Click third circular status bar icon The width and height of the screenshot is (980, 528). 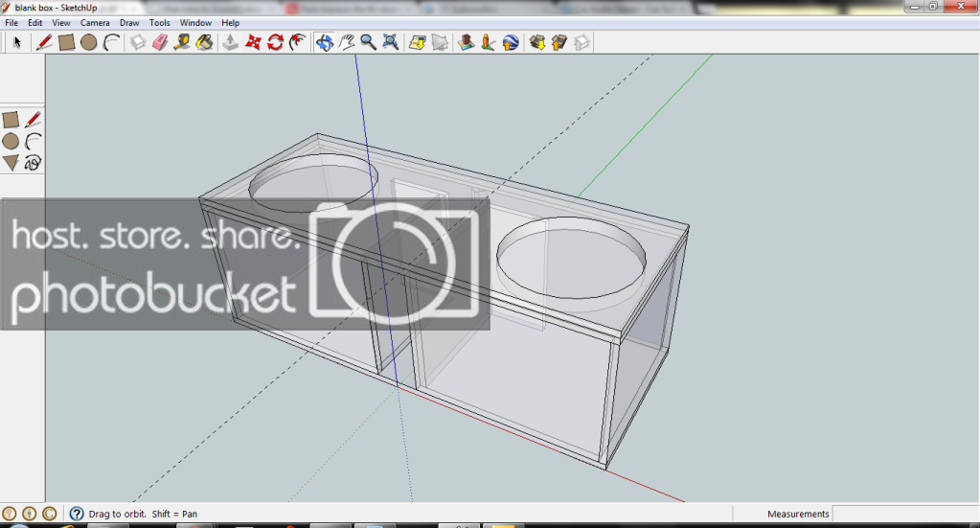pos(50,514)
